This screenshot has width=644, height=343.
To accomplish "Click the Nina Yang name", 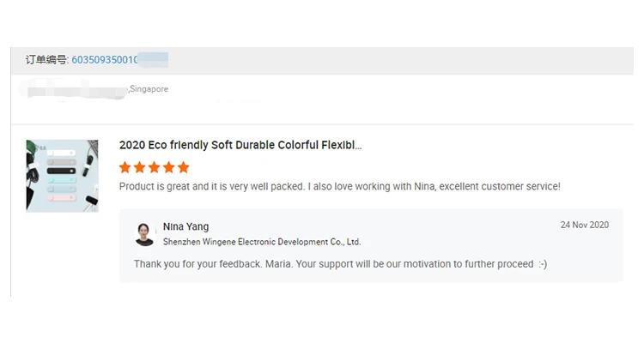I will pyautogui.click(x=185, y=226).
